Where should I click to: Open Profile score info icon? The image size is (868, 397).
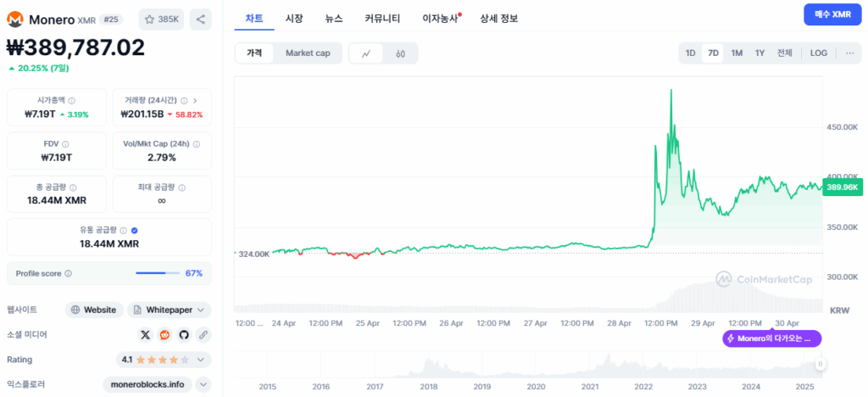point(68,273)
